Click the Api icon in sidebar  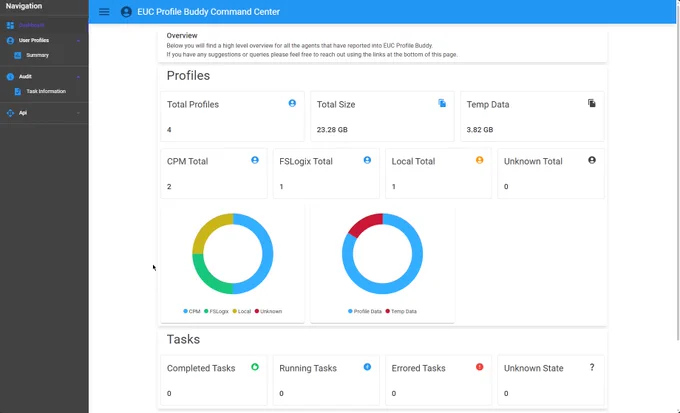[10, 113]
